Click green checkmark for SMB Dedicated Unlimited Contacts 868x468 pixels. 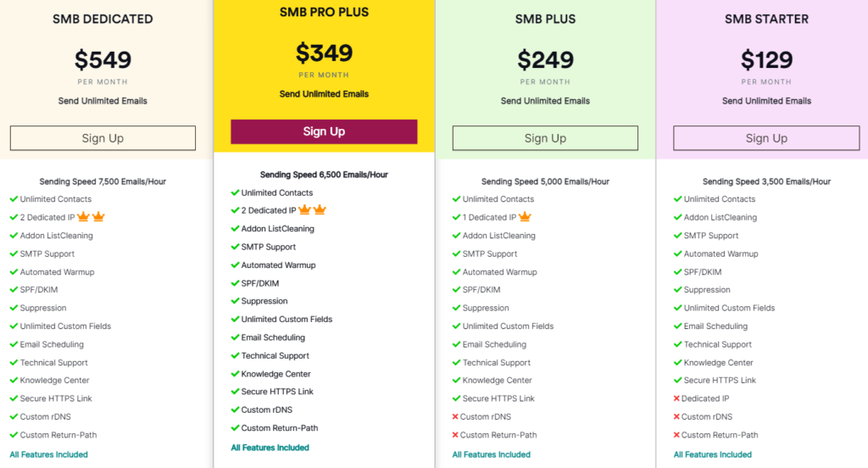[x=14, y=199]
